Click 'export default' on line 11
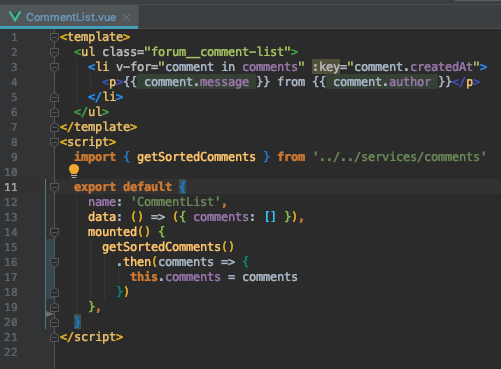 [123, 187]
